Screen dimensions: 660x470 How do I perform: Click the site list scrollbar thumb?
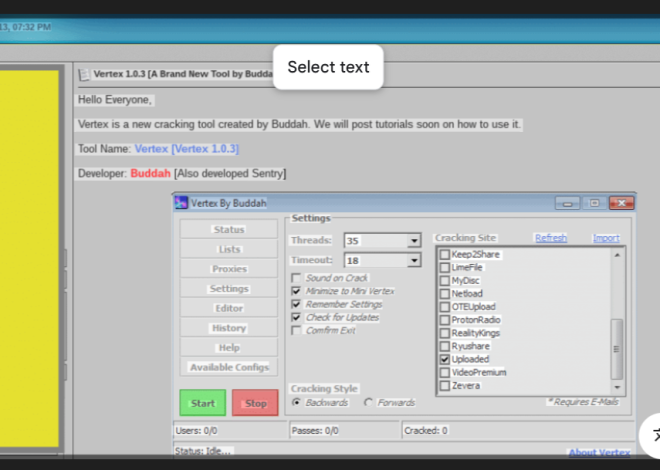coord(617,349)
